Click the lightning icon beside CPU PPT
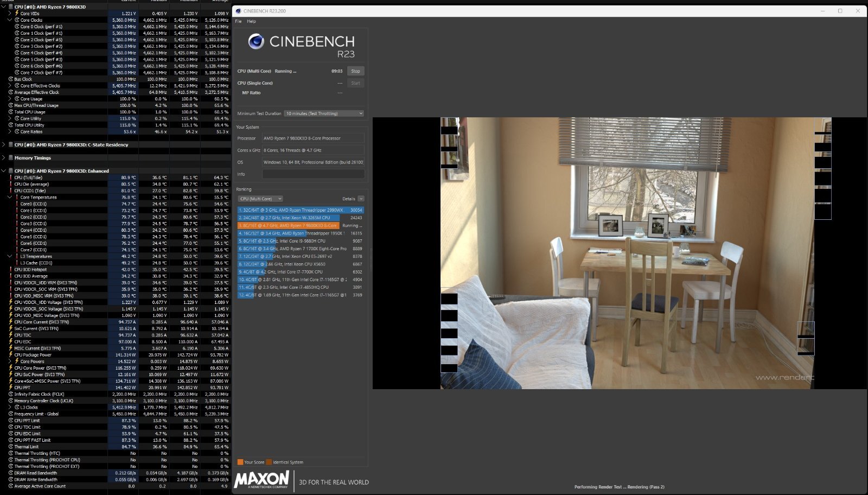Screen dimensions: 868x495 coord(11,388)
